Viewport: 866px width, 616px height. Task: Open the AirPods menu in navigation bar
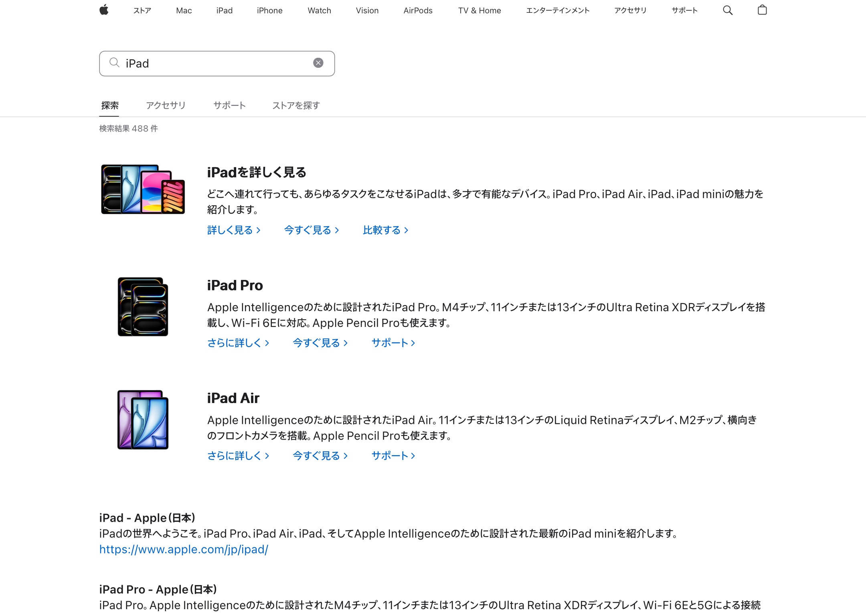point(418,11)
